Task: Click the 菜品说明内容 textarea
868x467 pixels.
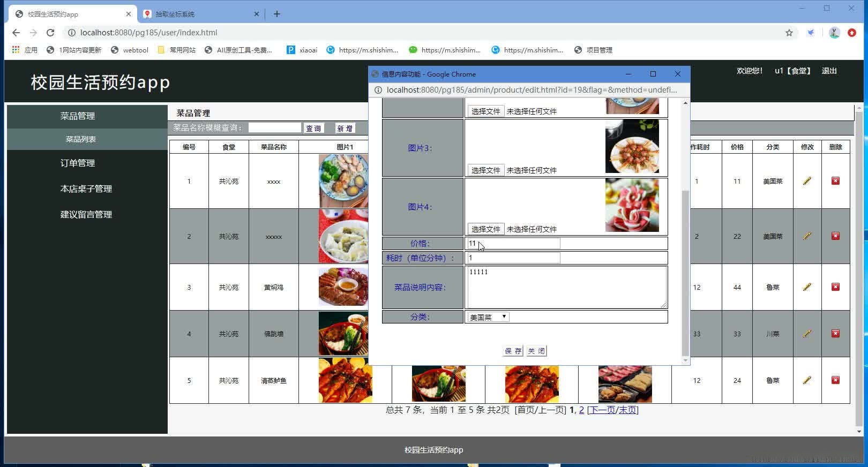Action: coord(567,287)
